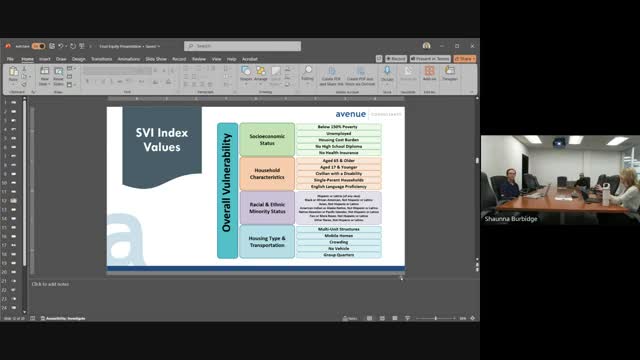Open the Shapes gallery
This screenshot has height=360, width=640.
pos(246,76)
